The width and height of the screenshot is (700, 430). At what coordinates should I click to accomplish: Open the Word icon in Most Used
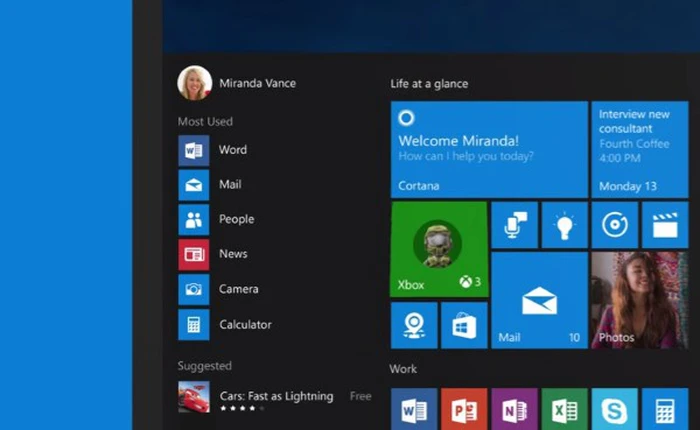(194, 150)
